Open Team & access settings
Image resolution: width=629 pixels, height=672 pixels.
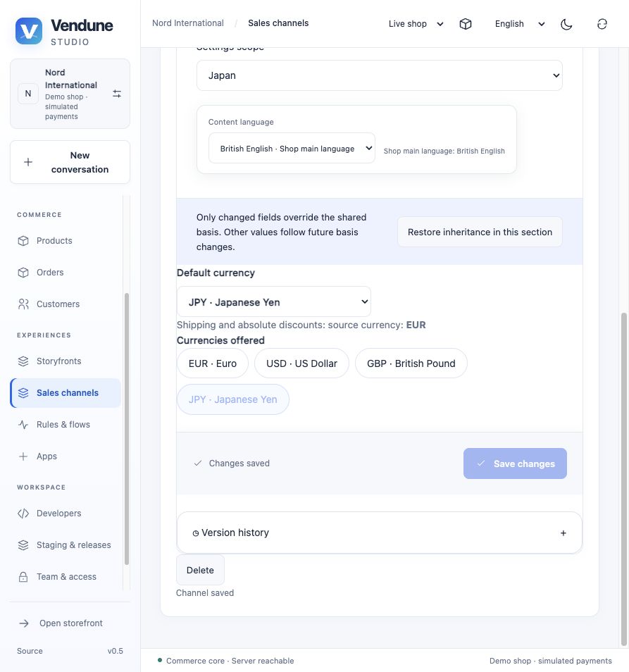tap(66, 577)
